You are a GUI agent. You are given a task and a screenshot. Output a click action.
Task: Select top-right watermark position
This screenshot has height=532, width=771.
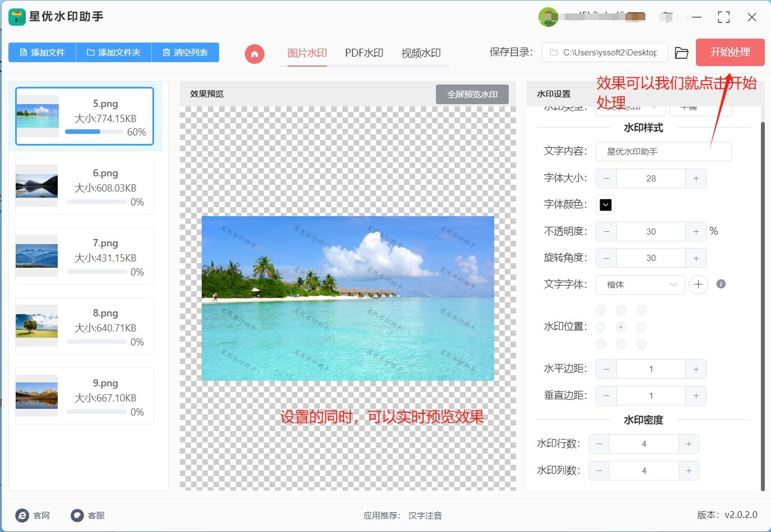click(x=642, y=310)
